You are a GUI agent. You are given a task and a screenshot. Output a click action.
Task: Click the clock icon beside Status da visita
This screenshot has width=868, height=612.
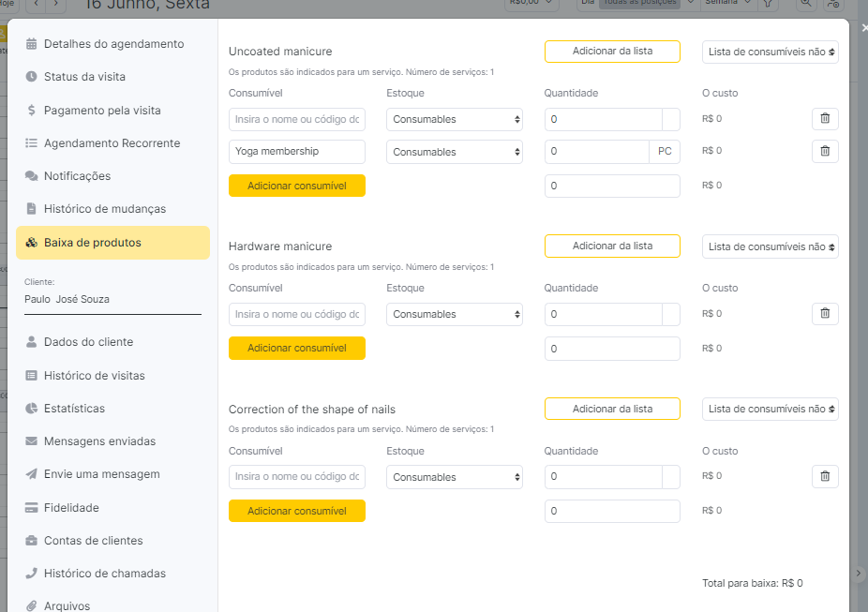(32, 77)
